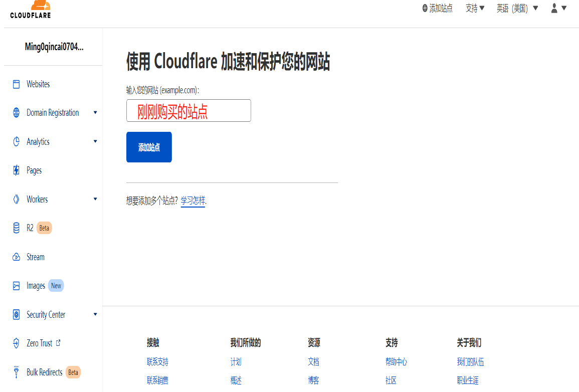Click the New badge next to Images
Image resolution: width=579 pixels, height=392 pixels.
(56, 286)
